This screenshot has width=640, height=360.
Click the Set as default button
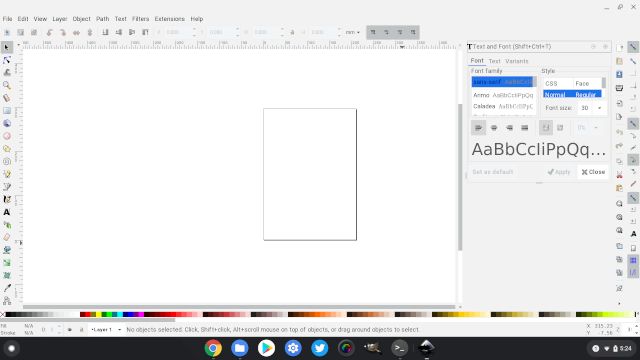pos(493,172)
